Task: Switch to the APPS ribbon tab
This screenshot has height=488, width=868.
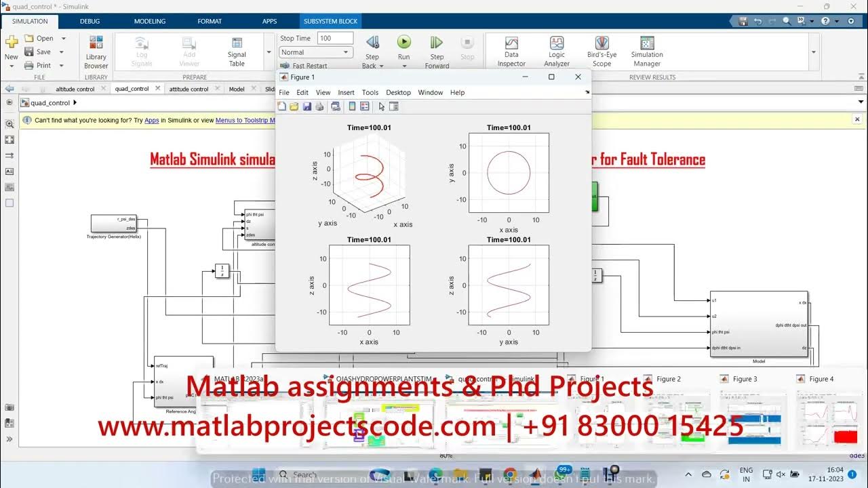Action: point(269,21)
